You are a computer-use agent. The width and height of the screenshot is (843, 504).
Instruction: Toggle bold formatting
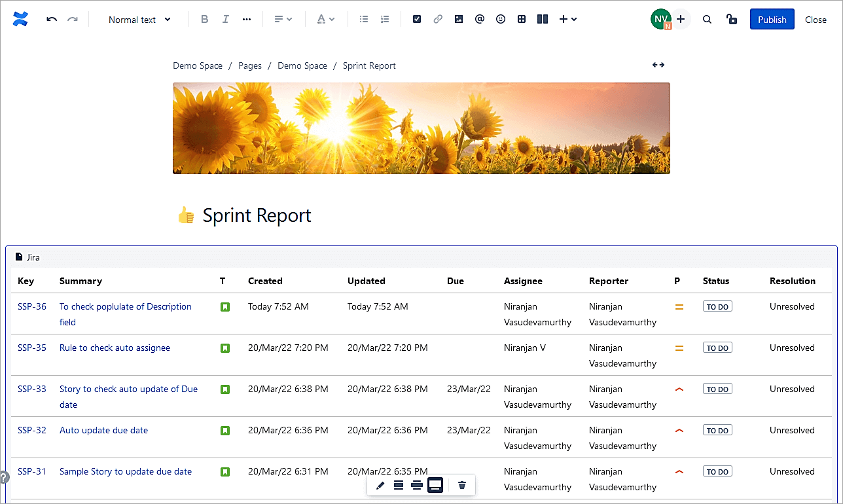point(205,20)
